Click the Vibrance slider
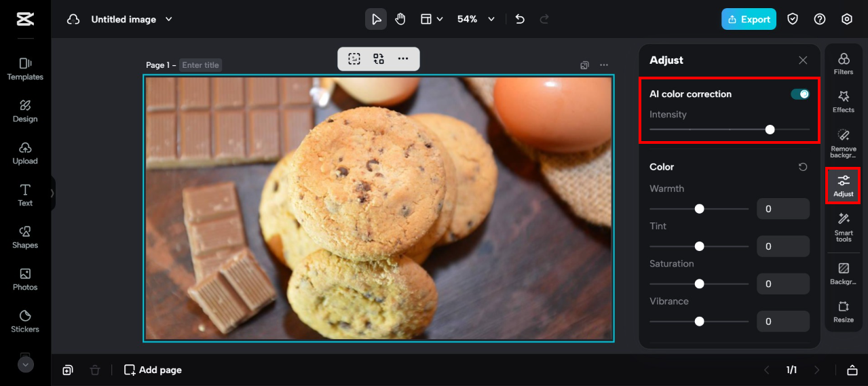This screenshot has height=386, width=868. (x=699, y=322)
